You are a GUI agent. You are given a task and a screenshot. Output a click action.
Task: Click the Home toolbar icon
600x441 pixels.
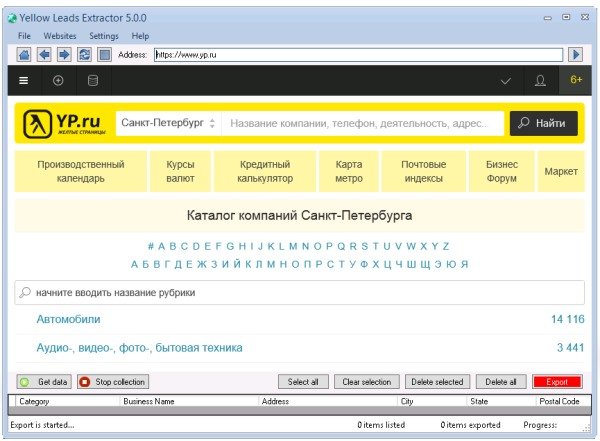tap(24, 55)
